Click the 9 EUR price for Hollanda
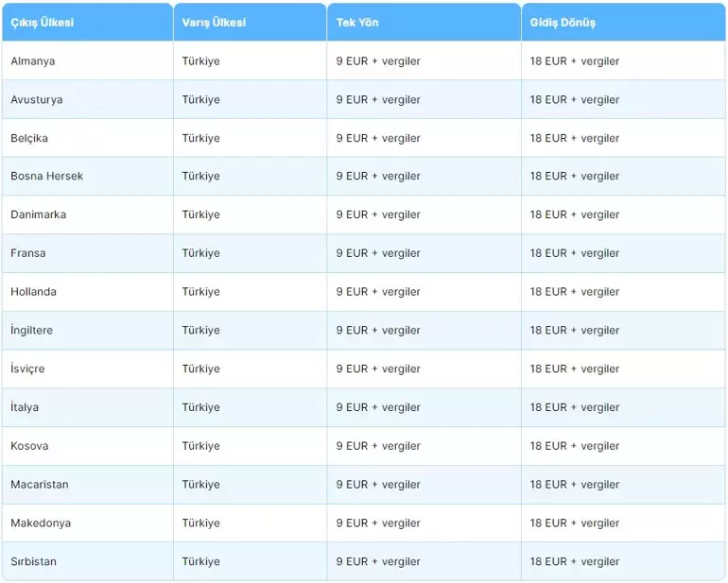Viewport: 728px width, 583px height. pyautogui.click(x=378, y=291)
